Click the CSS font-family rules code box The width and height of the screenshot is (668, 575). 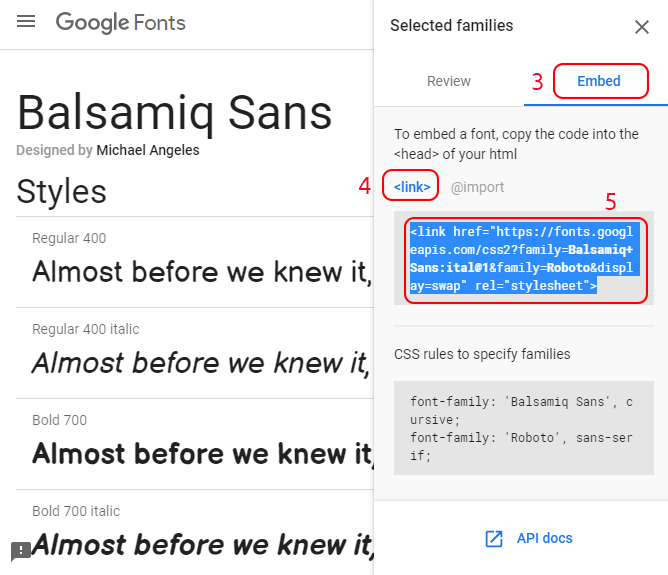coord(524,428)
